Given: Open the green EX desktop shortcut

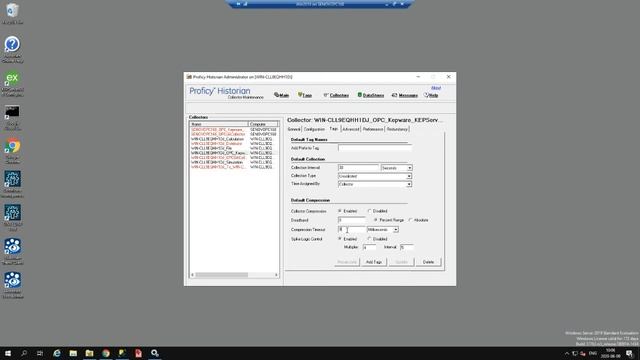Looking at the screenshot, I should click(x=12, y=84).
